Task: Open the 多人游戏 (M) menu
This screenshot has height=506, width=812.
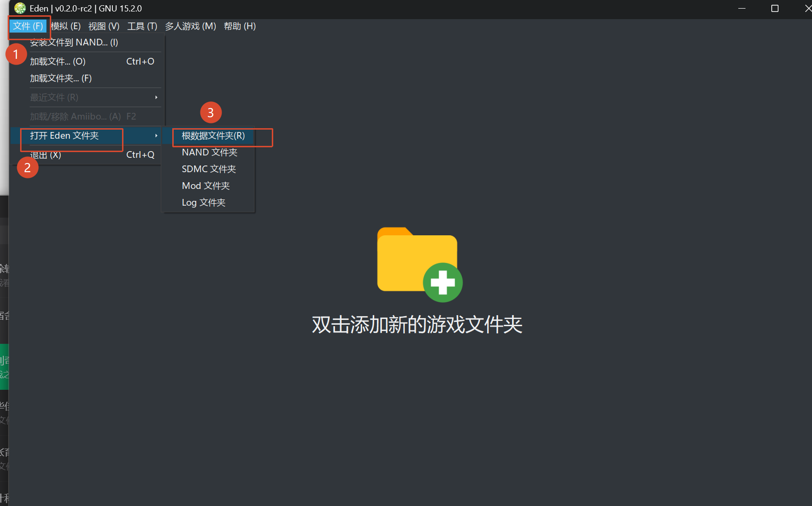Action: pos(190,26)
